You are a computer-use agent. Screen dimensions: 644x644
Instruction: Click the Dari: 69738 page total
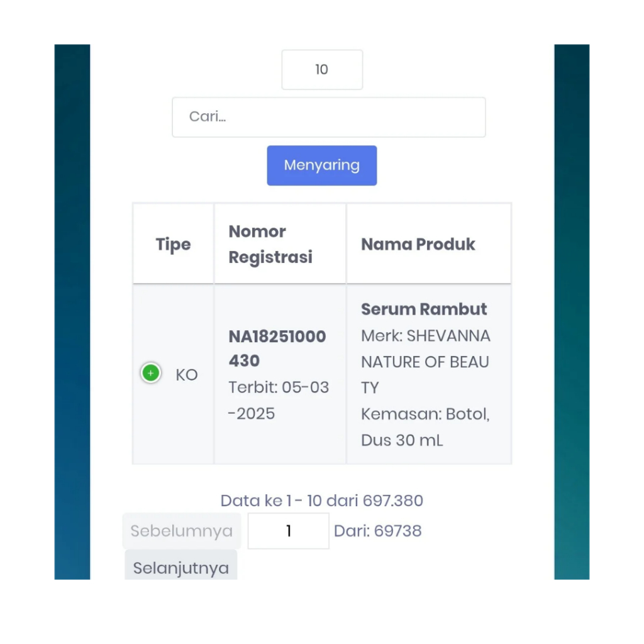click(x=377, y=531)
